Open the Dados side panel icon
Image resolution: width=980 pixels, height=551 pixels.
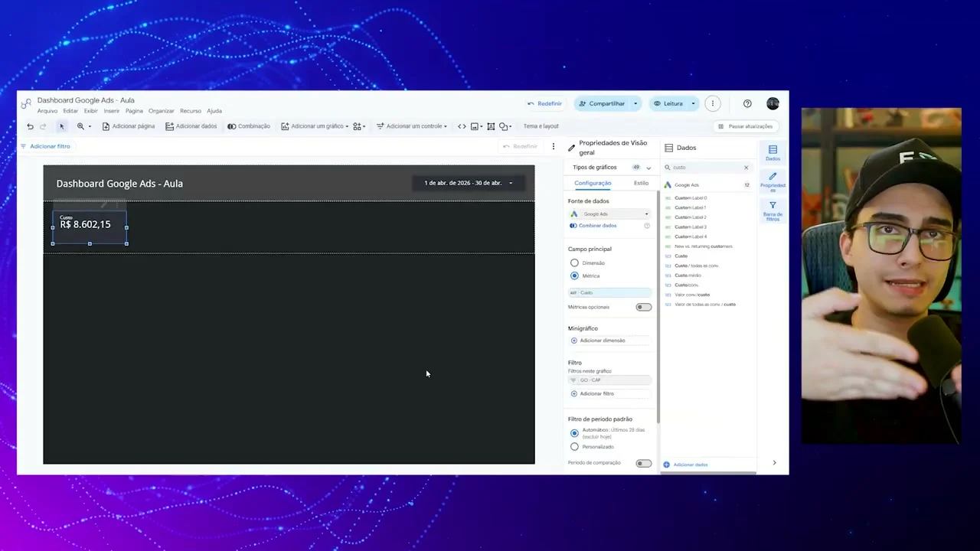tap(773, 152)
